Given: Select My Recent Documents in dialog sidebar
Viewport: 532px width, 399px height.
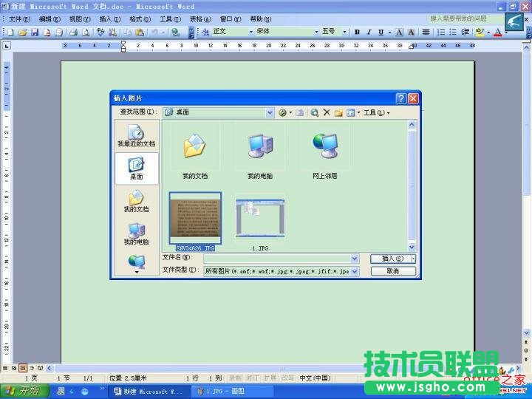Looking at the screenshot, I should pyautogui.click(x=137, y=136).
